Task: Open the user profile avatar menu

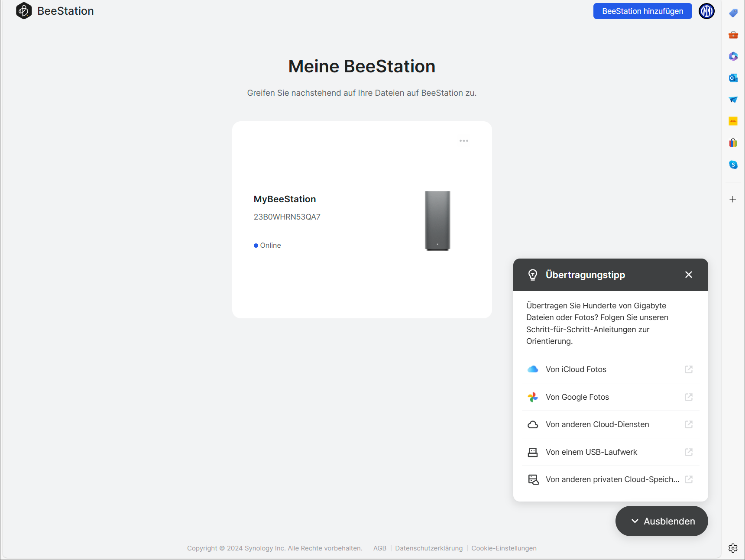Action: (x=706, y=11)
